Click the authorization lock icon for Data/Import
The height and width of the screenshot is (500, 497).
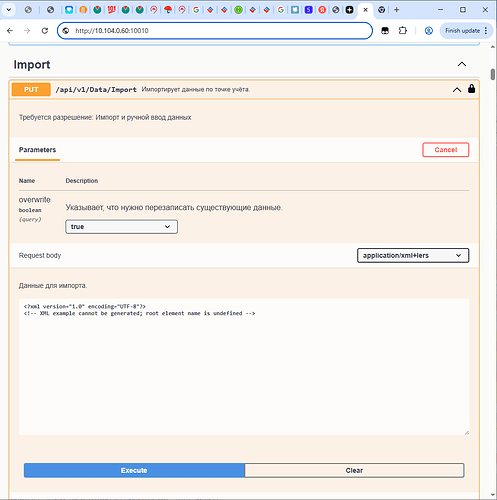point(471,89)
